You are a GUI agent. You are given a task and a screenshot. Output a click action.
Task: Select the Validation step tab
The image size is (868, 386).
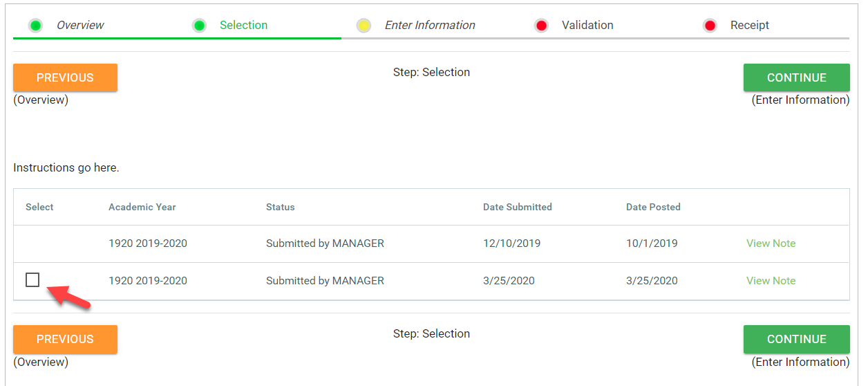[587, 26]
